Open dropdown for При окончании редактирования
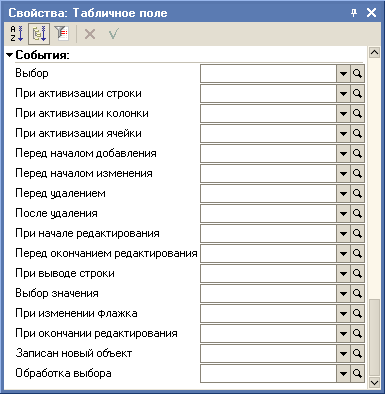This screenshot has width=385, height=394. [x=343, y=334]
